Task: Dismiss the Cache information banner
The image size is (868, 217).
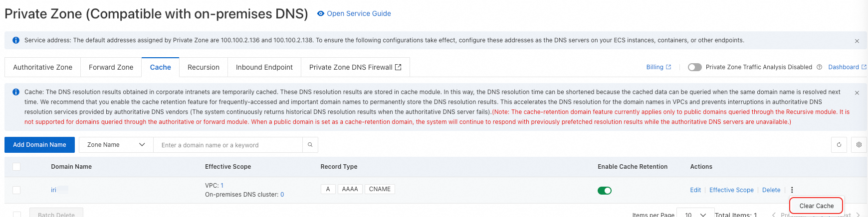Action: click(x=857, y=93)
